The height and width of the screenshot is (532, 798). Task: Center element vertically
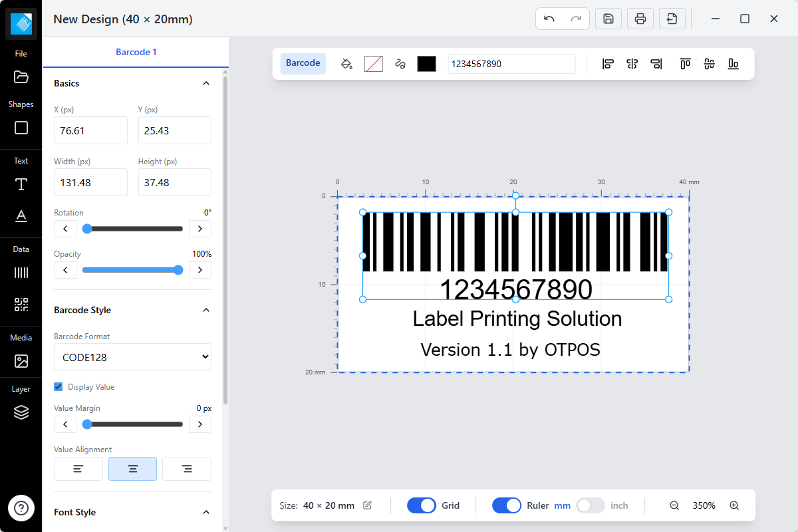(709, 64)
